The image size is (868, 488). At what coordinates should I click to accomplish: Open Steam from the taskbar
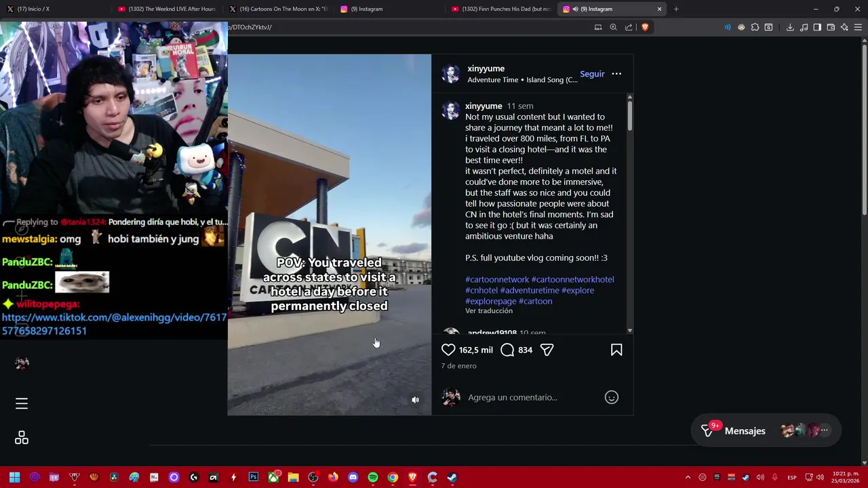coord(452,477)
